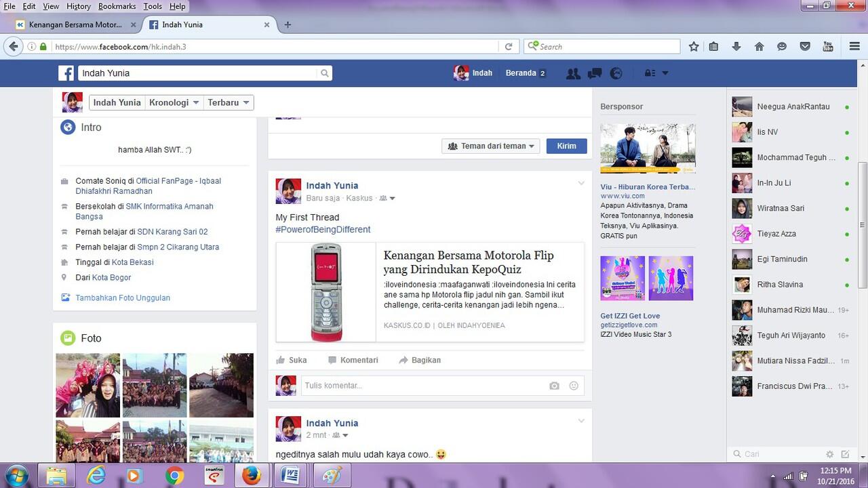Image resolution: width=868 pixels, height=488 pixels.
Task: Open the Tools menu
Action: pyautogui.click(x=153, y=6)
